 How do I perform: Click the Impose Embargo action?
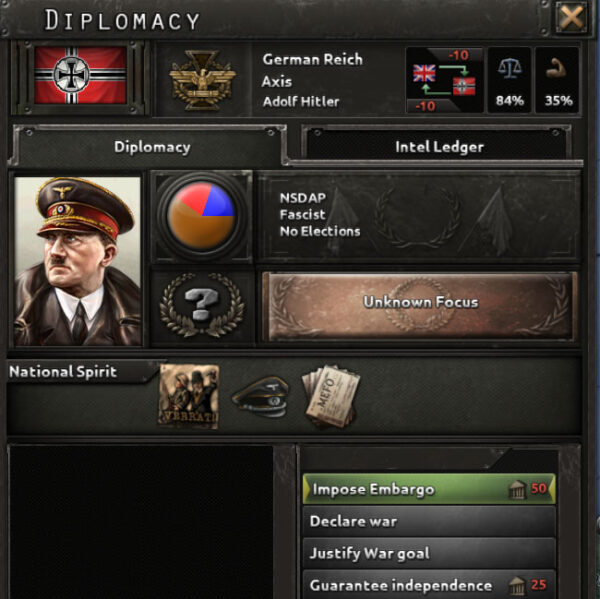click(429, 489)
